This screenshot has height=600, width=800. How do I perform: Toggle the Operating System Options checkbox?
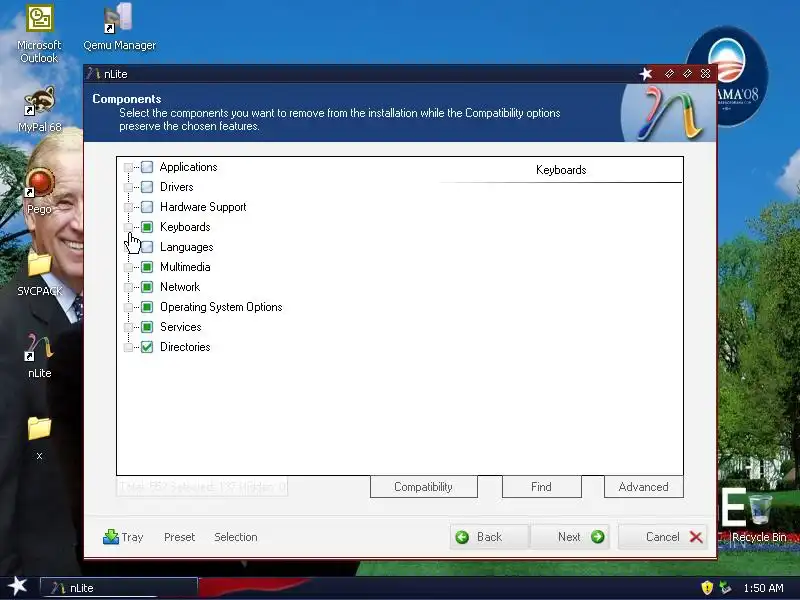click(147, 307)
